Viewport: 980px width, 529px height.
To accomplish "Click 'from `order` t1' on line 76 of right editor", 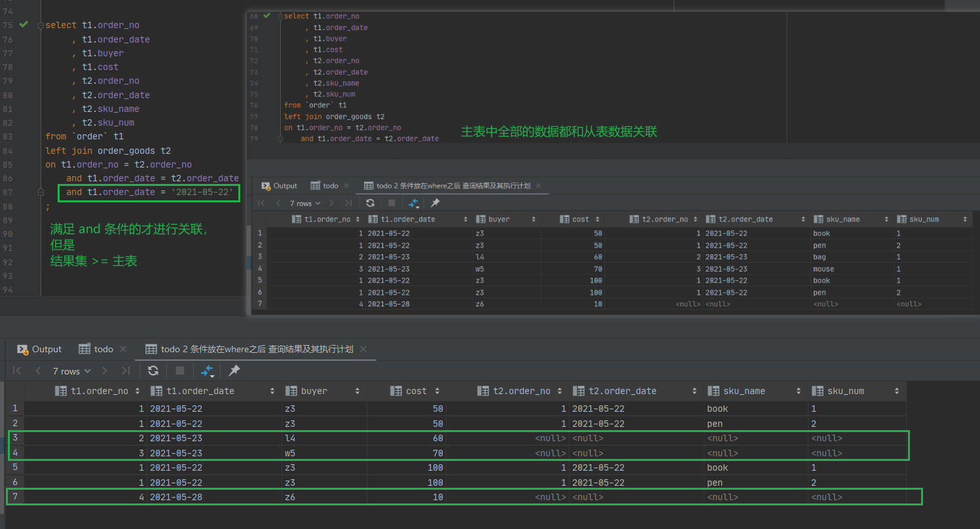I will (x=316, y=105).
